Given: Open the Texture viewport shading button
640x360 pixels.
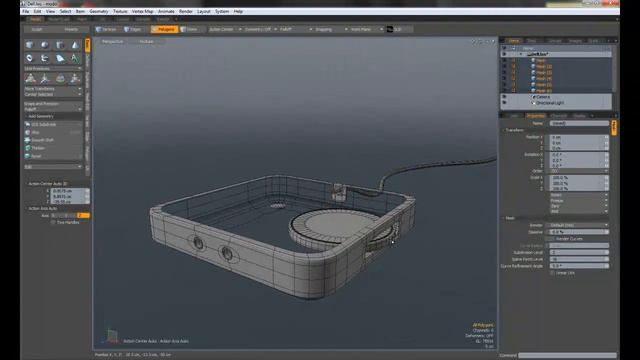Looking at the screenshot, I should 146,42.
